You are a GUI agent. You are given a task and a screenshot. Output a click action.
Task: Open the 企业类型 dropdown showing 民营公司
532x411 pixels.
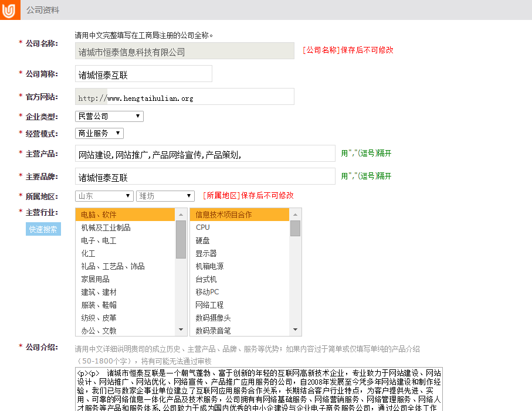[x=109, y=117]
